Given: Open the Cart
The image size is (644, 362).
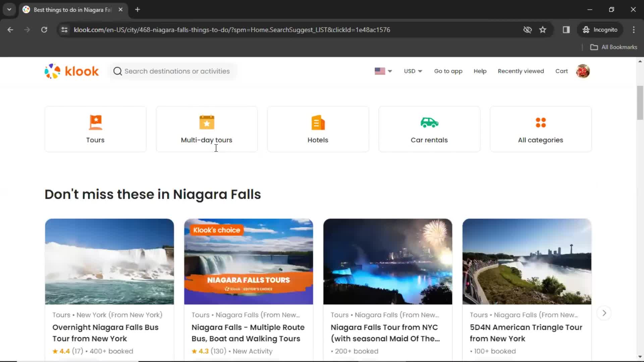Looking at the screenshot, I should [x=561, y=71].
